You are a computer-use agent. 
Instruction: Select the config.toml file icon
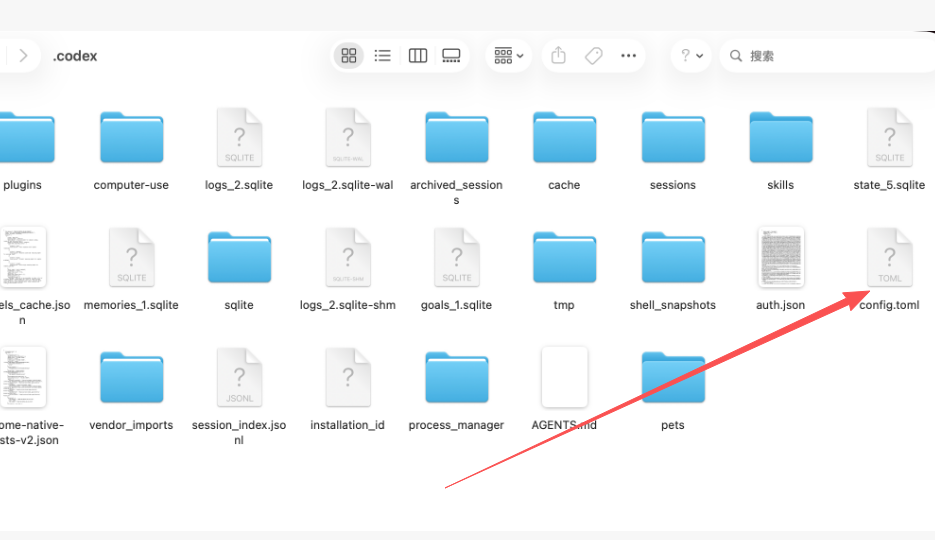pyautogui.click(x=889, y=257)
